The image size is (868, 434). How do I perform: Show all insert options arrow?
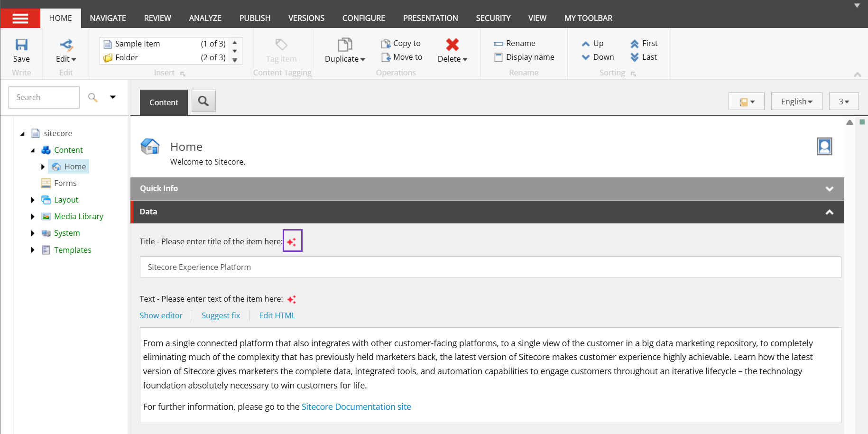tap(235, 60)
